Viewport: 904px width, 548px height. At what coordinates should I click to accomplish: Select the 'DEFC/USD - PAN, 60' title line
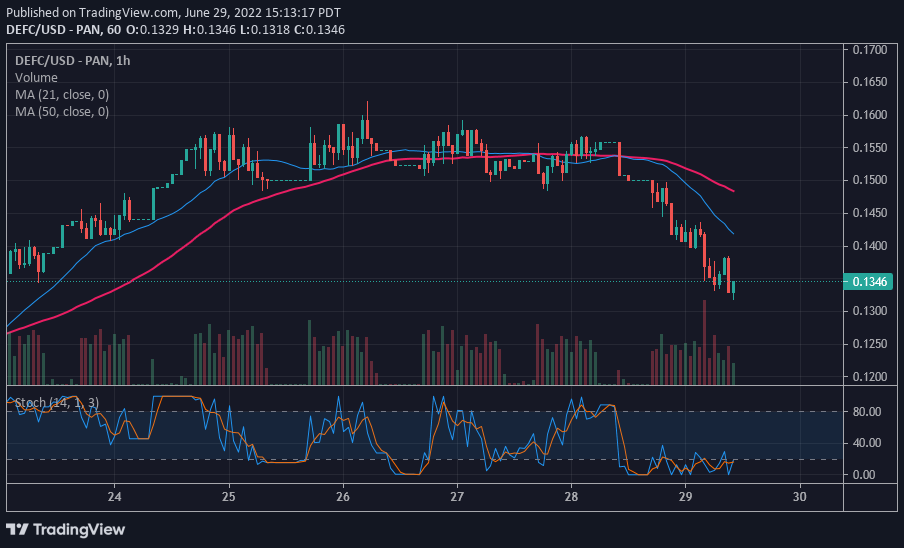pos(63,29)
